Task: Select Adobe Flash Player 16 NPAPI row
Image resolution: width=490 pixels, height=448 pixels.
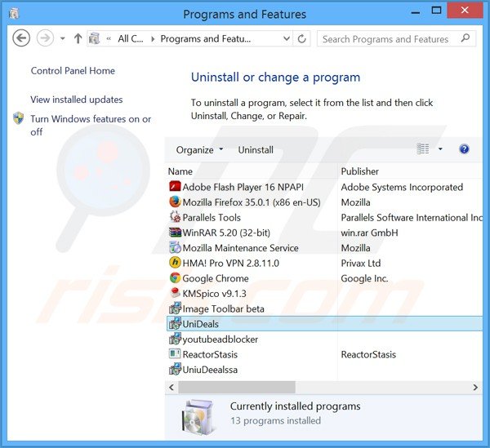Action: [x=324, y=187]
